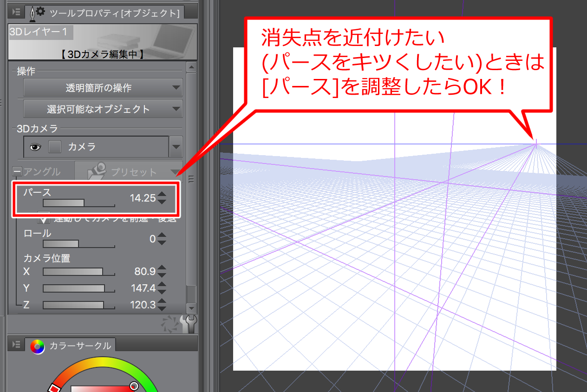Click the パース value 14.25
Screen dimensions: 587x392
[143, 198]
